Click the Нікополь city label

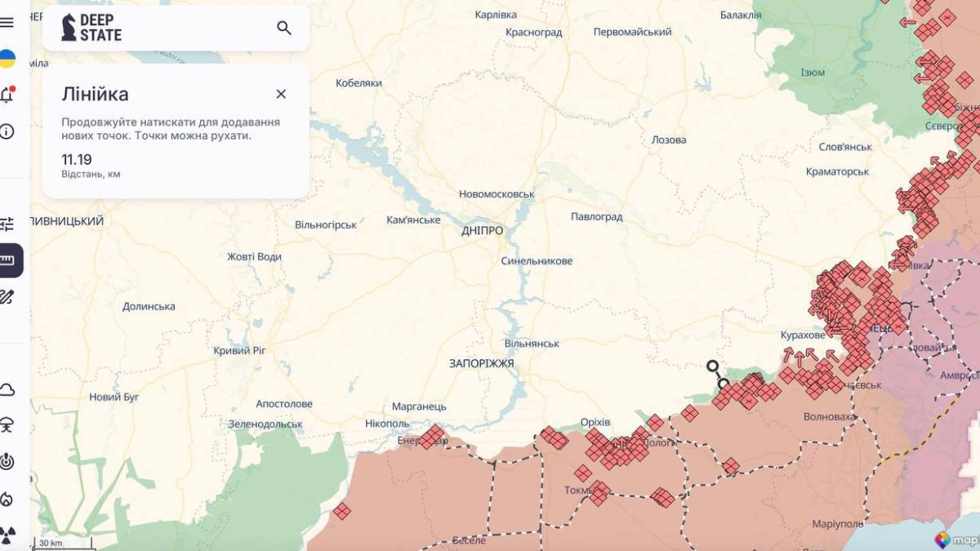point(387,423)
